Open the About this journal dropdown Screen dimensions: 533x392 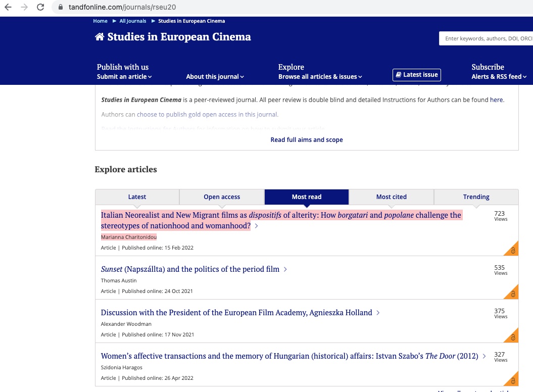215,77
